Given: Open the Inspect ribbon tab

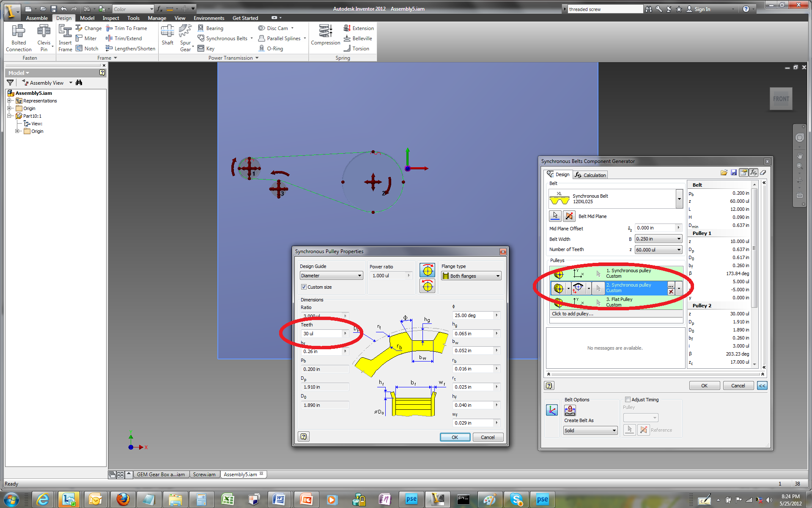Looking at the screenshot, I should pyautogui.click(x=111, y=18).
